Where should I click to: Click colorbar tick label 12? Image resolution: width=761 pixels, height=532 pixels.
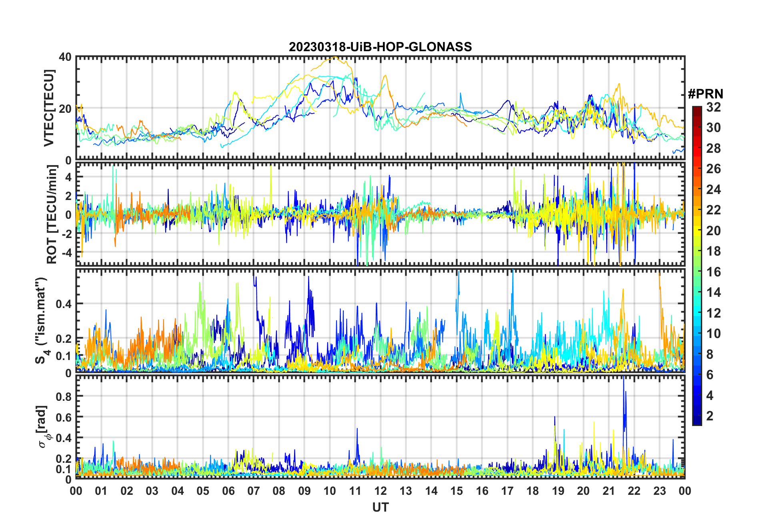tap(713, 313)
